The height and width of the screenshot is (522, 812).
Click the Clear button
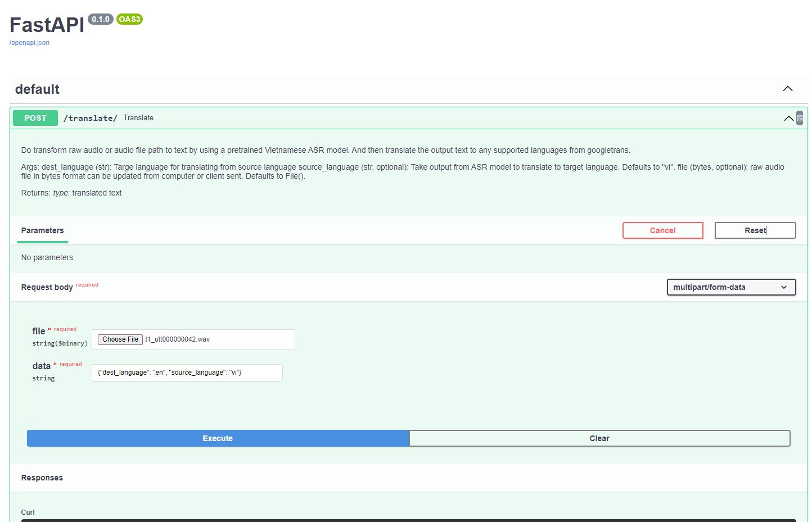click(x=599, y=438)
